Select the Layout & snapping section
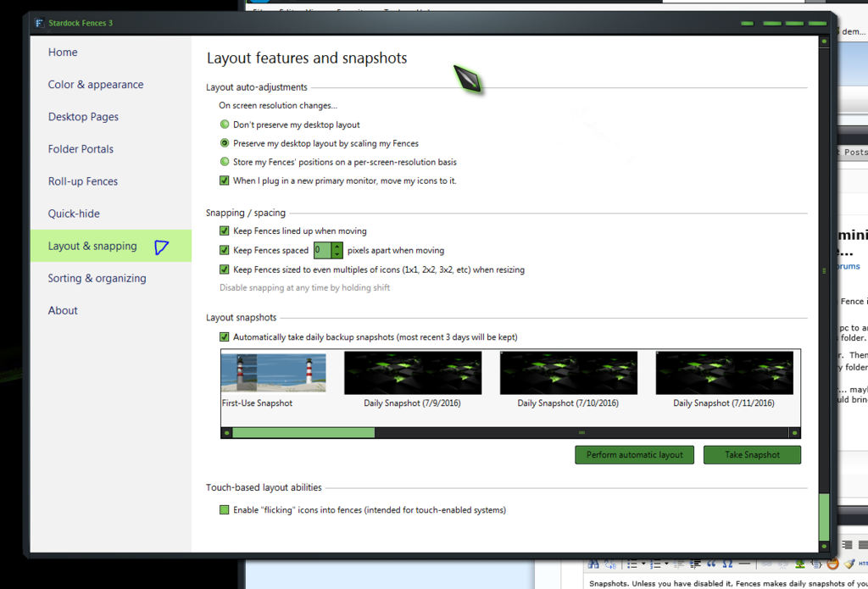868x589 pixels. tap(111, 246)
